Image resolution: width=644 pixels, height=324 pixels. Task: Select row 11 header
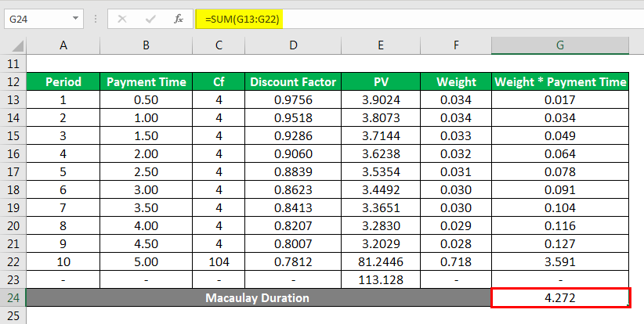(x=13, y=63)
